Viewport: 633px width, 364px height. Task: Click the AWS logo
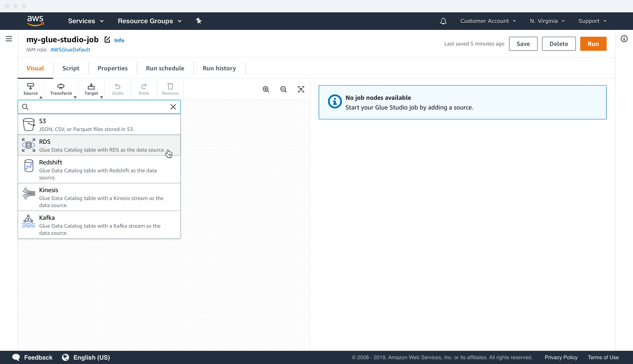(35, 21)
